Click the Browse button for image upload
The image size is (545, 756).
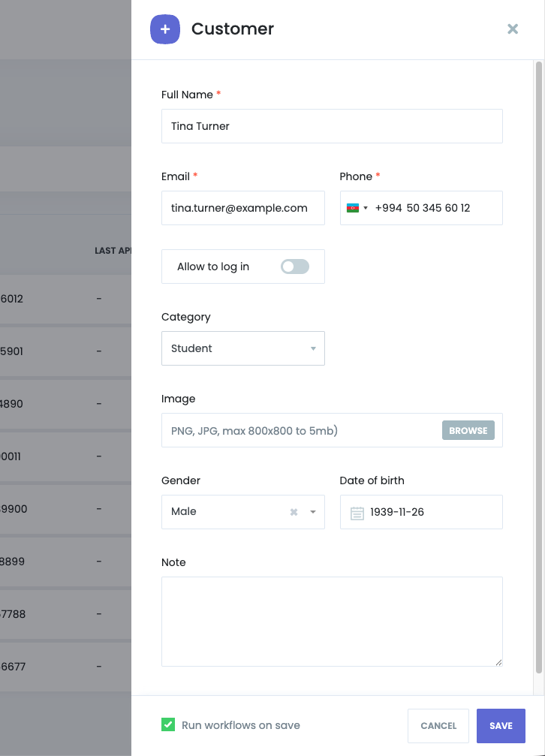coord(468,430)
